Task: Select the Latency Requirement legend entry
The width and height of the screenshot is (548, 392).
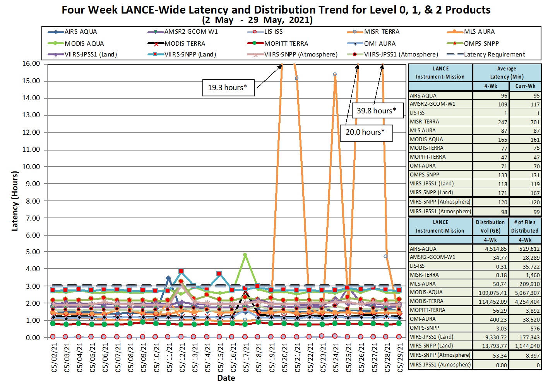Action: pos(486,55)
